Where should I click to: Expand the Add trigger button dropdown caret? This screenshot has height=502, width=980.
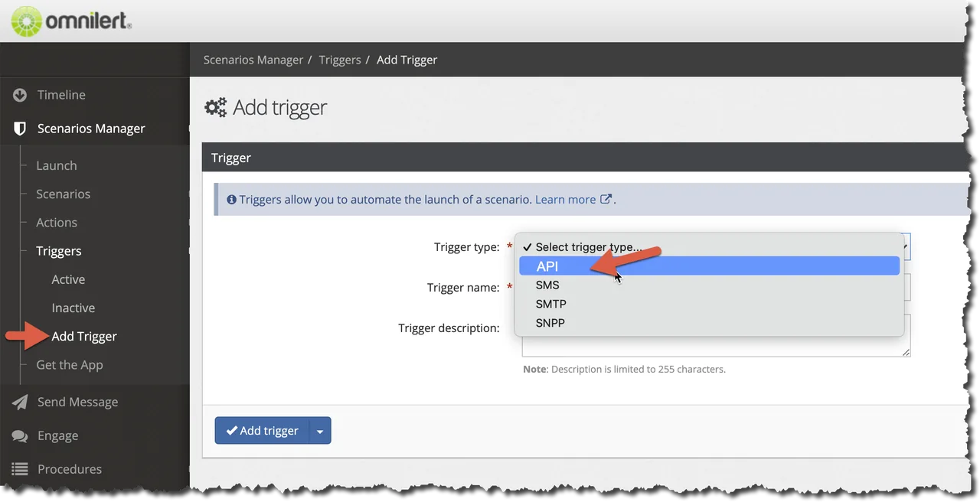pos(320,431)
